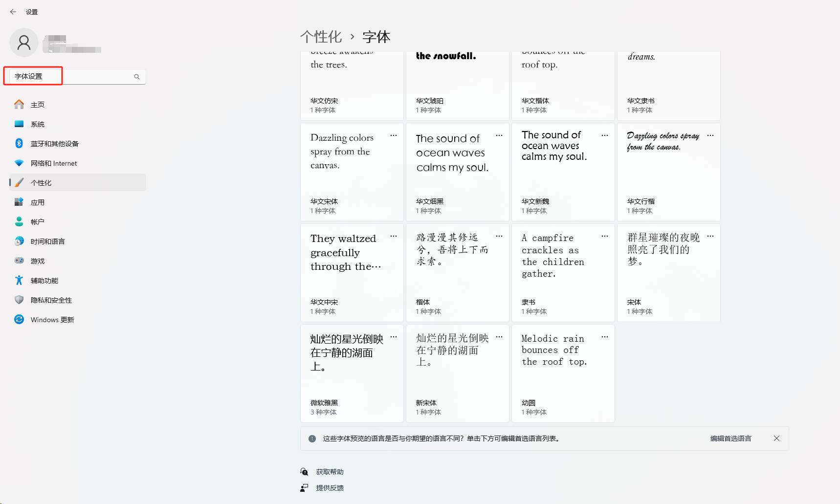Click the accessibility figure icon for 辅助功能
The height and width of the screenshot is (504, 840).
pos(19,280)
